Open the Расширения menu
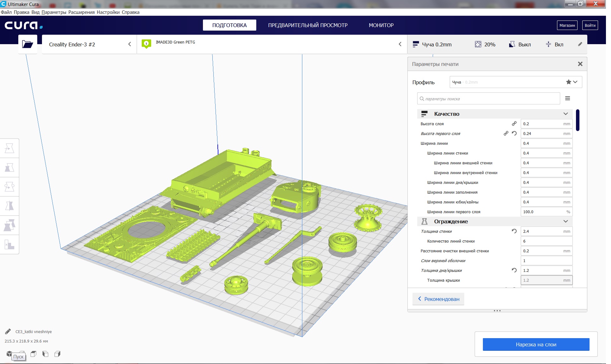 pyautogui.click(x=81, y=12)
